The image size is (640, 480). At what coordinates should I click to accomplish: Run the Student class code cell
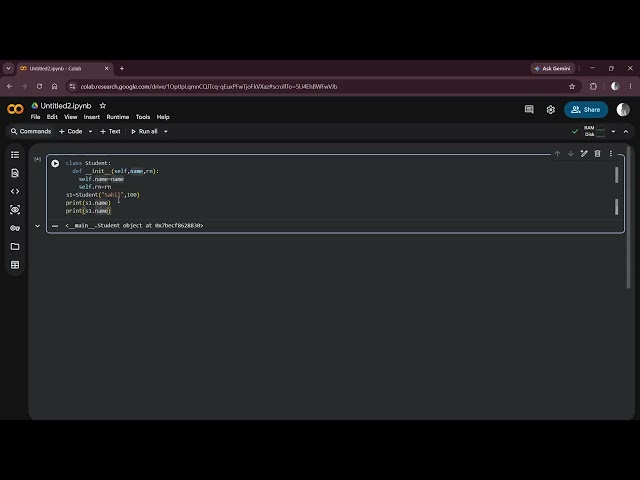(x=55, y=163)
